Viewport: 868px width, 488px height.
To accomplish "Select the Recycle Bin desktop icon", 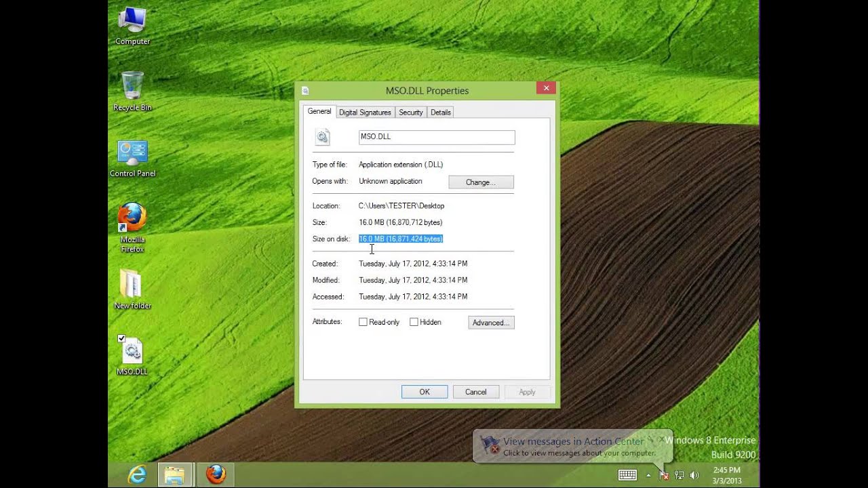I will [132, 91].
